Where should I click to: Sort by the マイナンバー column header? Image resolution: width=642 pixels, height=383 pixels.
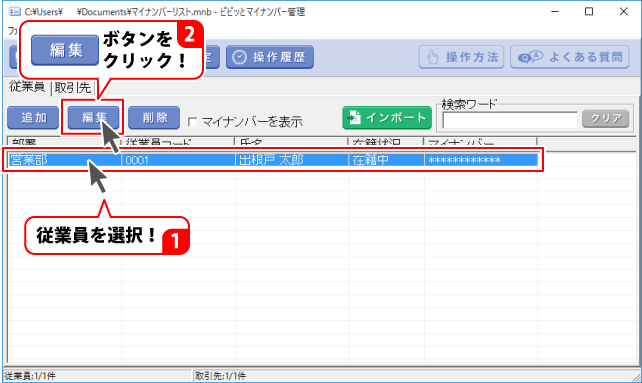click(x=480, y=143)
